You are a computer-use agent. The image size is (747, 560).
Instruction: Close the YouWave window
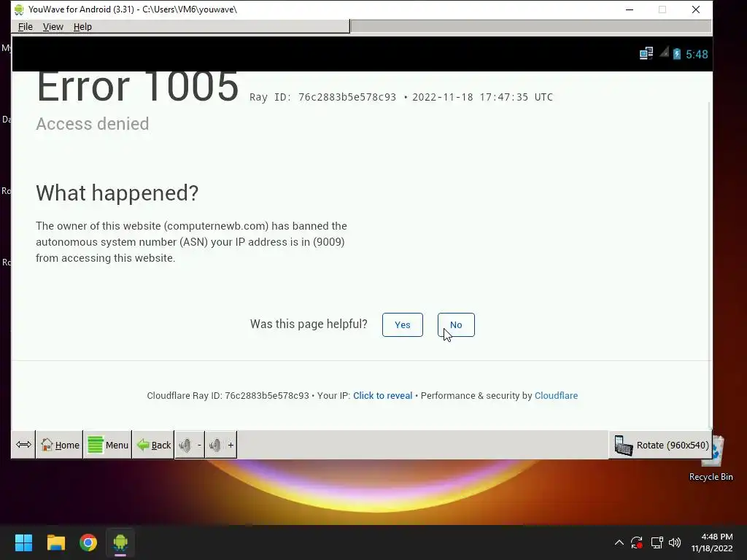(x=695, y=9)
